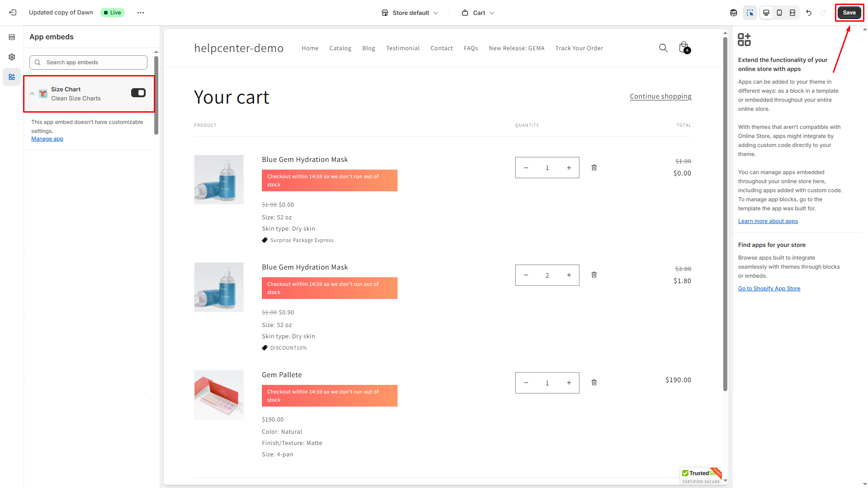The image size is (868, 488).
Task: Click the undo arrow icon
Action: click(x=809, y=13)
